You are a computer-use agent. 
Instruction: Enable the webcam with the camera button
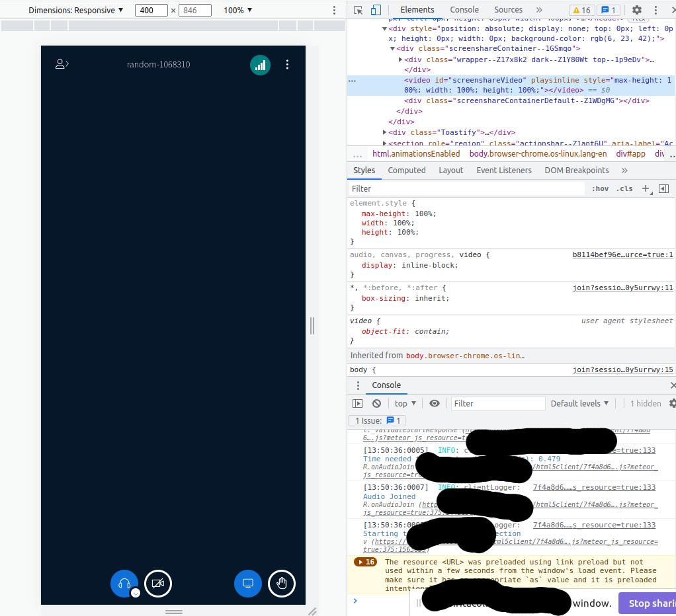[x=158, y=584]
